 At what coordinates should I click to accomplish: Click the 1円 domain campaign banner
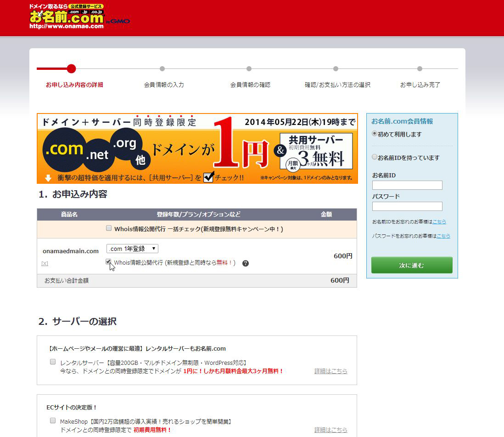coord(197,148)
